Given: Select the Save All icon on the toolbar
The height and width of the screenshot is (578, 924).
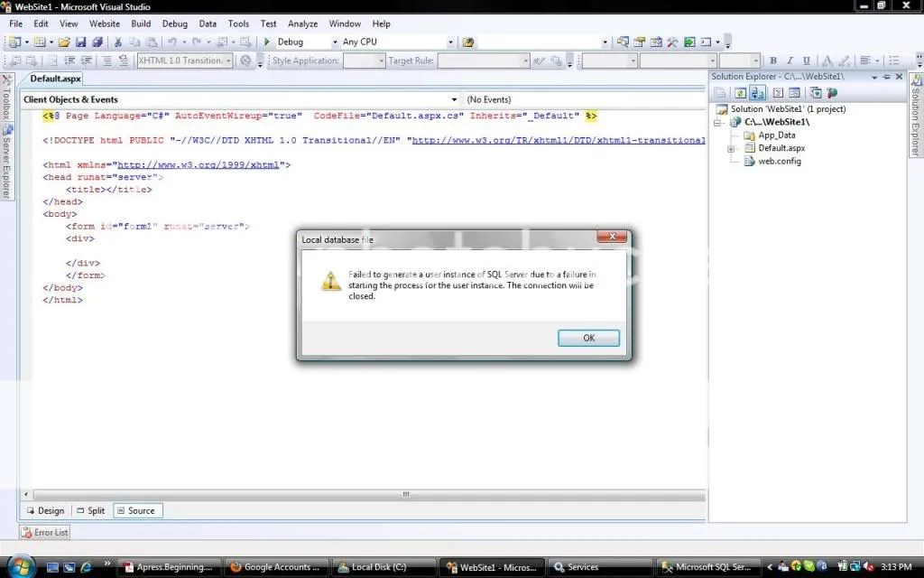Looking at the screenshot, I should [97, 42].
